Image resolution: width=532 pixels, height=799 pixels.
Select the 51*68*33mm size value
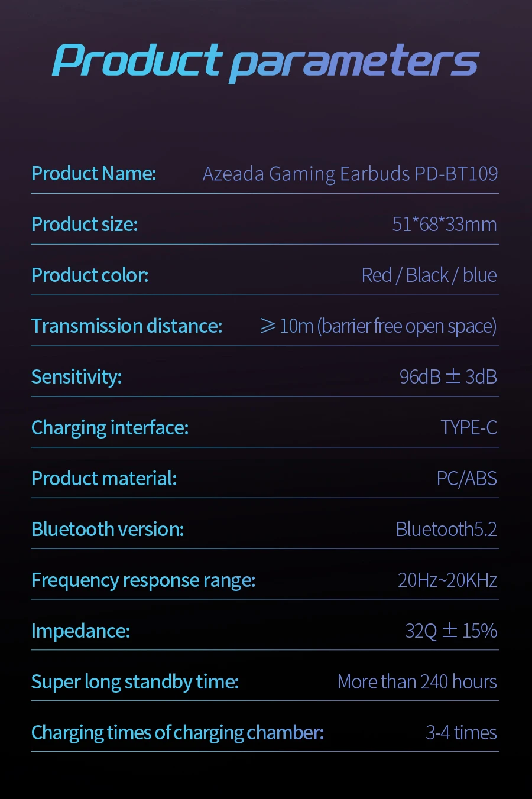(444, 225)
